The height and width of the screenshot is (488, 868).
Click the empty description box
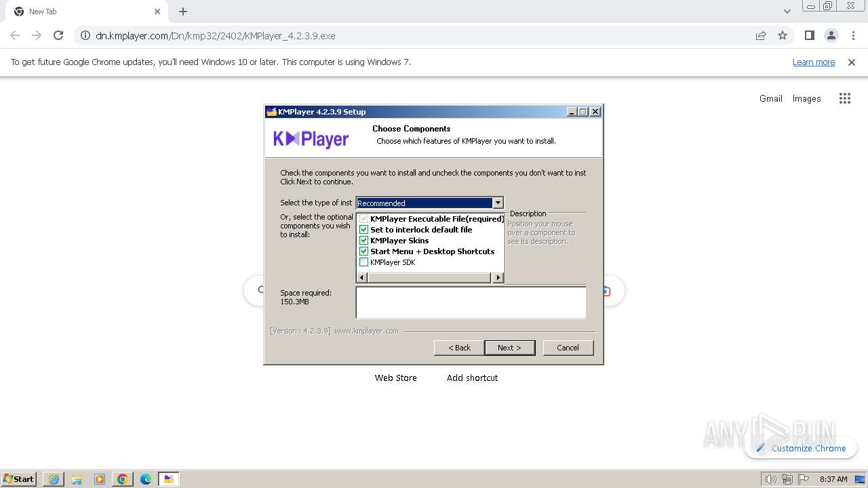coord(471,302)
